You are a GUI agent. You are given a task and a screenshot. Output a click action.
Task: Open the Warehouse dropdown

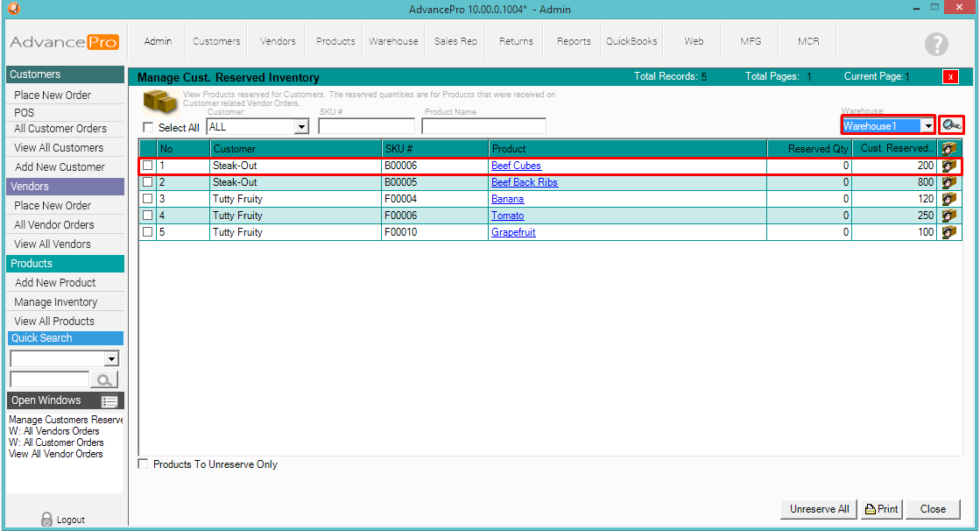(927, 126)
